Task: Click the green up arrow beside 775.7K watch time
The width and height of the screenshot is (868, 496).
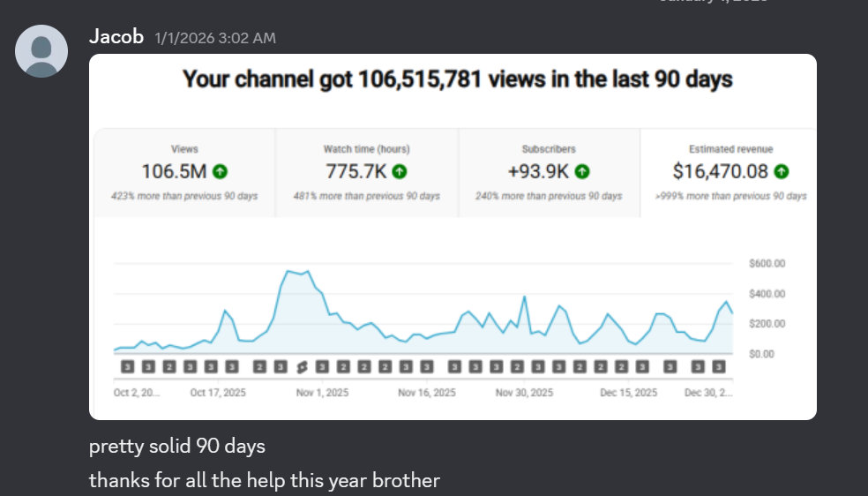Action: pyautogui.click(x=399, y=171)
